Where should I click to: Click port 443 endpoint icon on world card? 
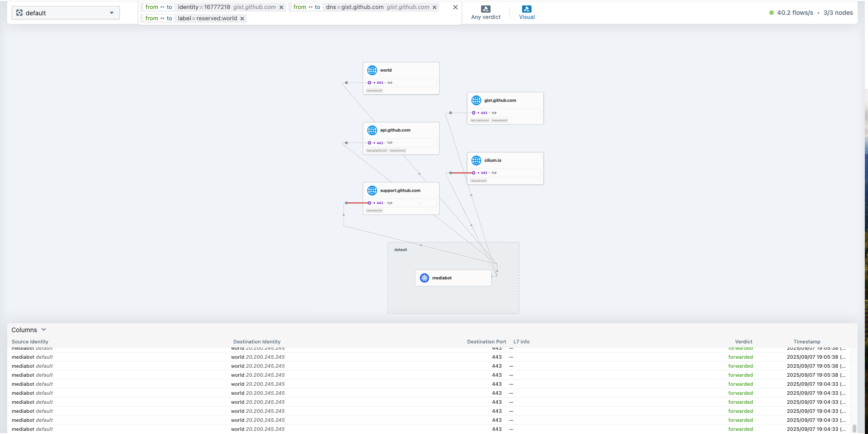pyautogui.click(x=369, y=83)
